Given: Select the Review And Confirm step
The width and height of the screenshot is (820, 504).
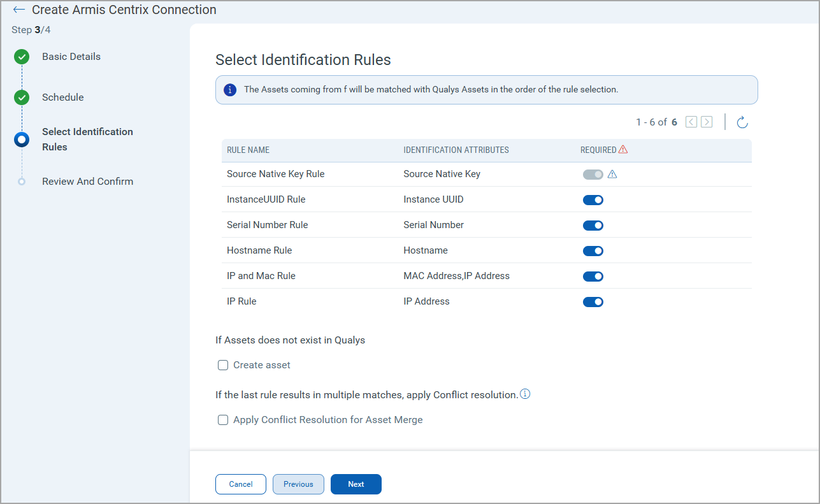Looking at the screenshot, I should [x=87, y=182].
